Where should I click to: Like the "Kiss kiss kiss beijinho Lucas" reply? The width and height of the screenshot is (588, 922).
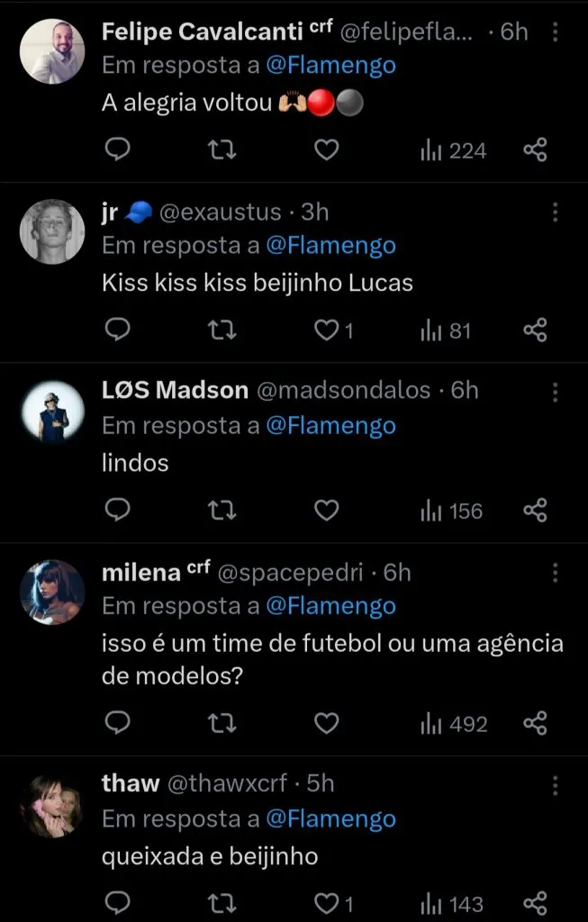tap(326, 330)
